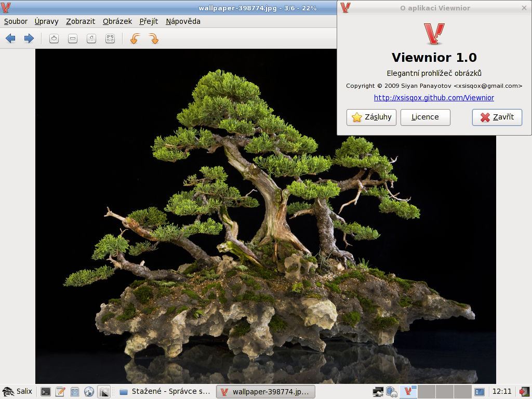Click the Zavřít button
The width and height of the screenshot is (532, 399).
[x=497, y=117]
